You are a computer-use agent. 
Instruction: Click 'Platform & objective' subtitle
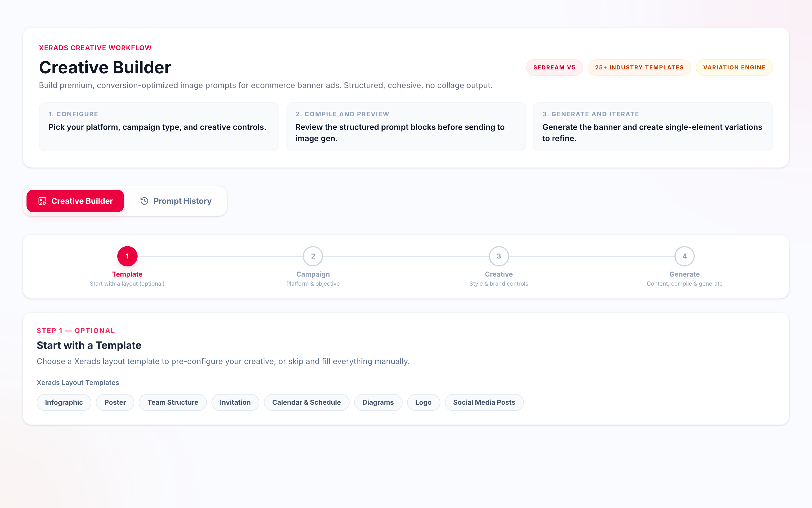(x=313, y=284)
